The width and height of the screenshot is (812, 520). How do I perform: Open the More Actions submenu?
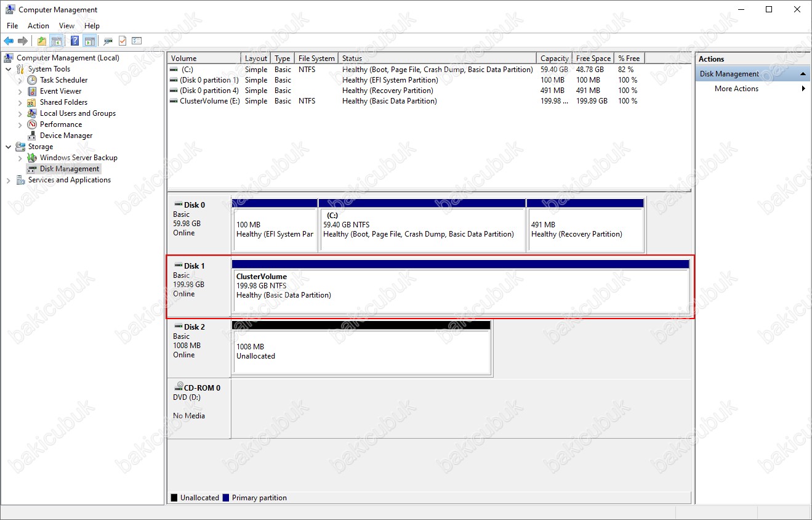tap(753, 89)
